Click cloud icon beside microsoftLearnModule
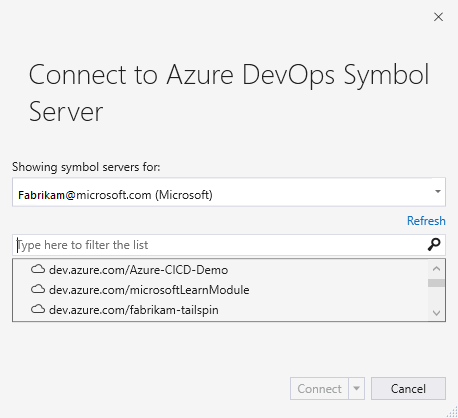The width and height of the screenshot is (458, 418). pyautogui.click(x=38, y=289)
